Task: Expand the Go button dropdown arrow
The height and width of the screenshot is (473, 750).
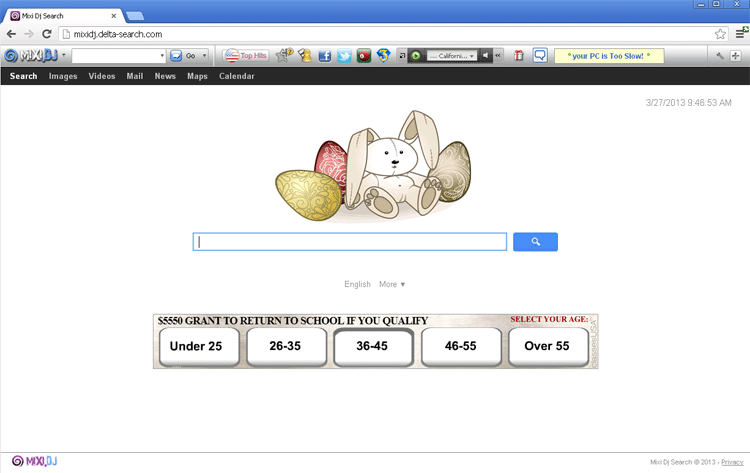Action: (204, 56)
